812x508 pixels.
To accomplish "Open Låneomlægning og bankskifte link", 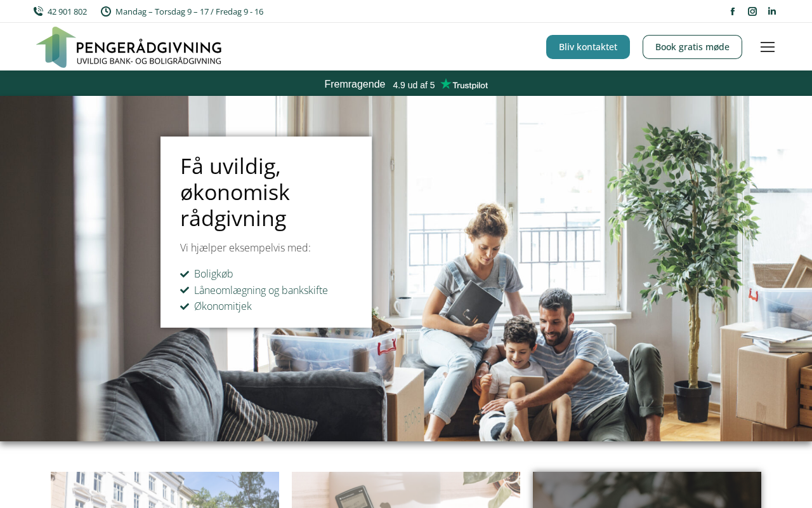I will coord(261,290).
